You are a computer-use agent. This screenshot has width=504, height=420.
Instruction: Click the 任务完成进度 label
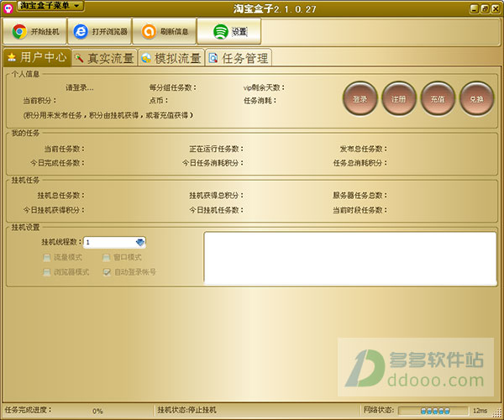28,410
